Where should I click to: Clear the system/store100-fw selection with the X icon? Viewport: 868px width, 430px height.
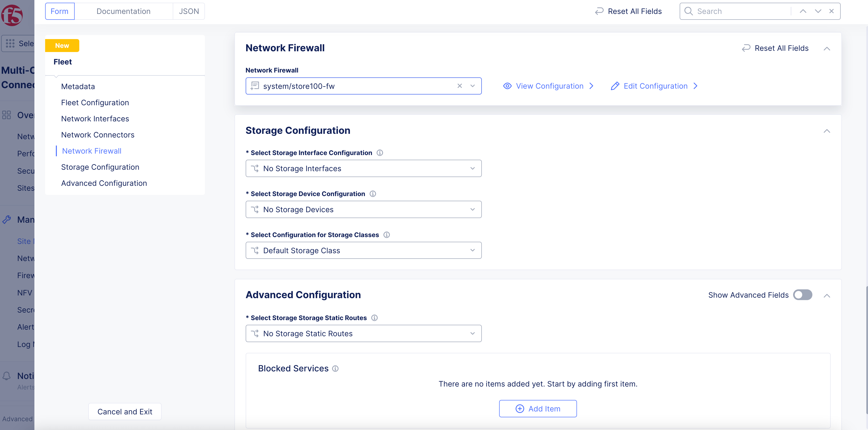click(x=460, y=86)
